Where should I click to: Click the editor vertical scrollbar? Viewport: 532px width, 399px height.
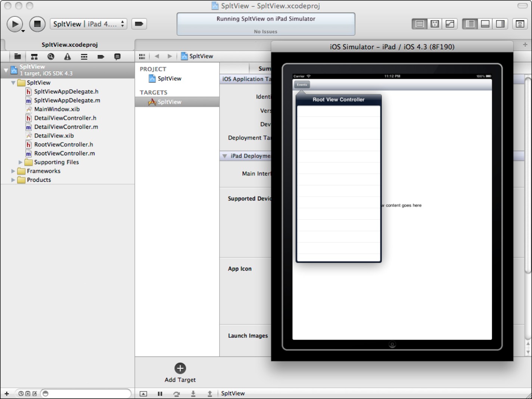[x=528, y=175]
